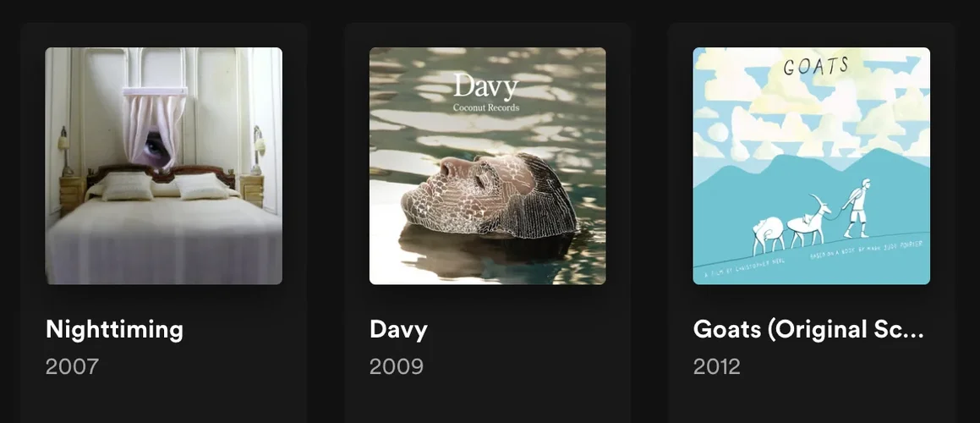
Task: Click the 2007 release year label
Action: click(x=72, y=366)
